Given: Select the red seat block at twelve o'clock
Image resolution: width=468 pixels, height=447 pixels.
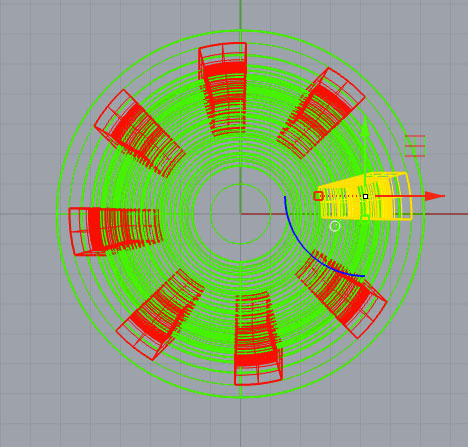Looking at the screenshot, I should click(224, 88).
